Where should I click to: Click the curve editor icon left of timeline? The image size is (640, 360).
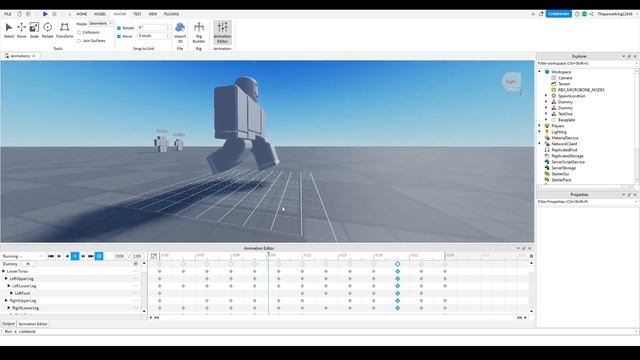pos(153,256)
